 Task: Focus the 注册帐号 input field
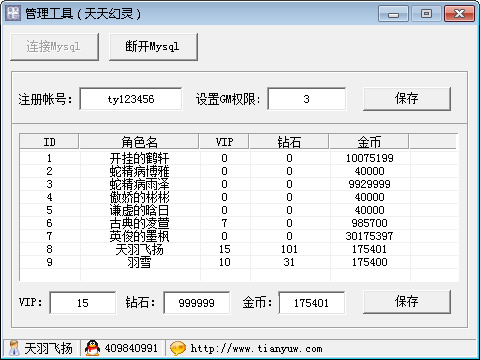131,99
